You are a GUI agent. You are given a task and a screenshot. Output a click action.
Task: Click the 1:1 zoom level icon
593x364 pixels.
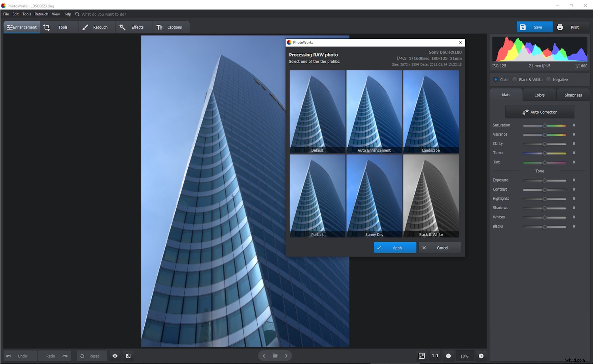434,356
